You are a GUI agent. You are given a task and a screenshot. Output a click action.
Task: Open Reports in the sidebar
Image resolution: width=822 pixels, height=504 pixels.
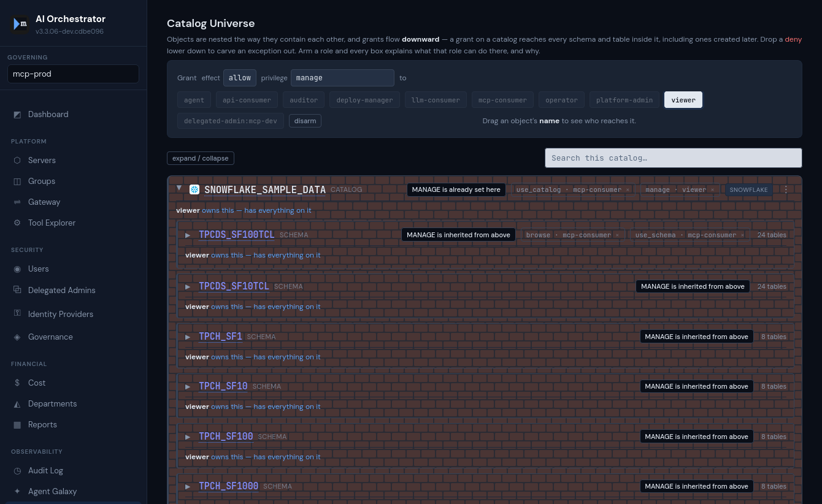(x=73, y=424)
